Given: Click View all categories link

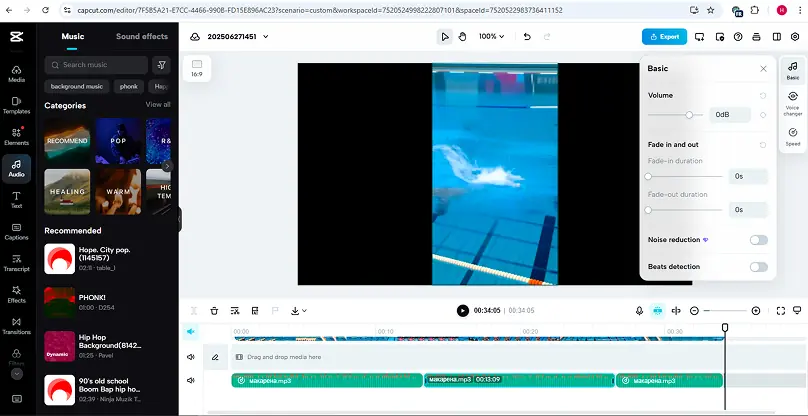Looking at the screenshot, I should 158,105.
